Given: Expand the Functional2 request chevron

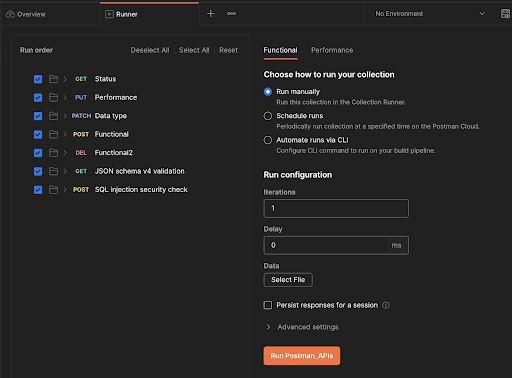Looking at the screenshot, I should (x=65, y=153).
